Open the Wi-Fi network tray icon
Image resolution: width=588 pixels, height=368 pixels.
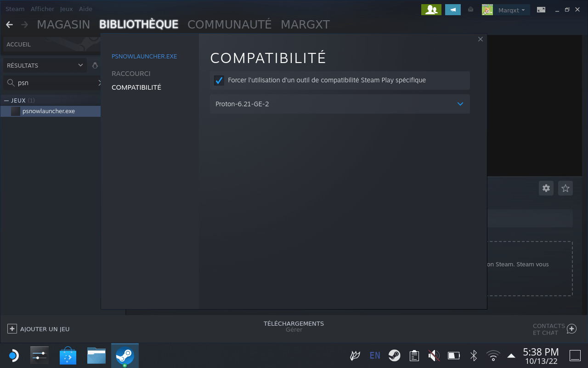coord(493,356)
